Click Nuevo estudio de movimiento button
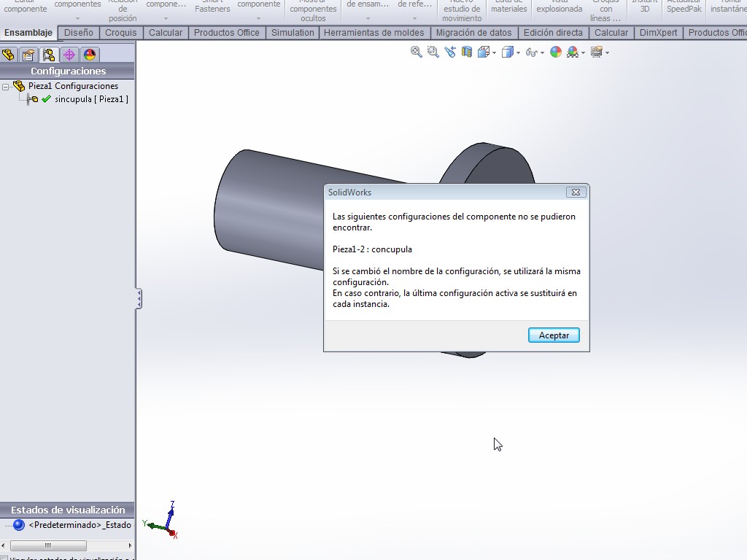 (462, 10)
